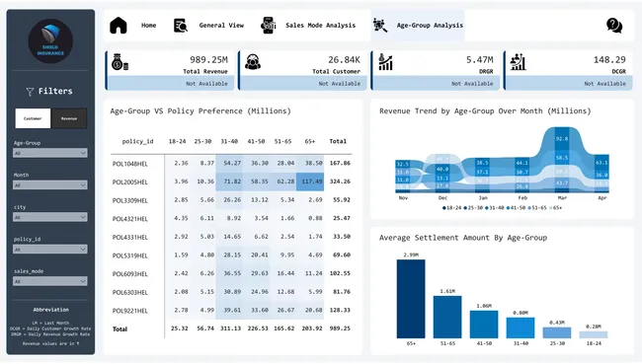This screenshot has width=642, height=364.
Task: Sort by the 65+ column header
Action: (x=310, y=141)
